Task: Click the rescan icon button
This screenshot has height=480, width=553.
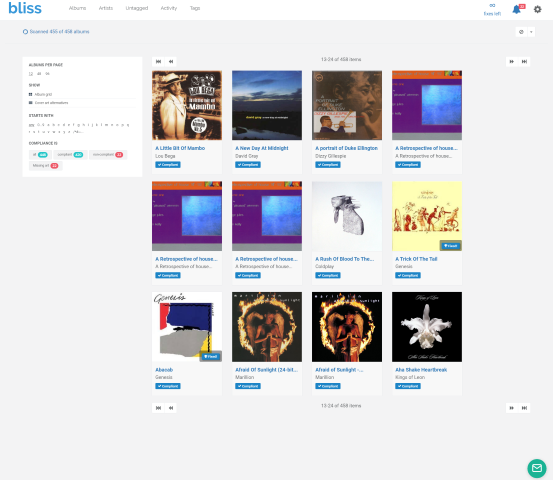Action: [521, 32]
